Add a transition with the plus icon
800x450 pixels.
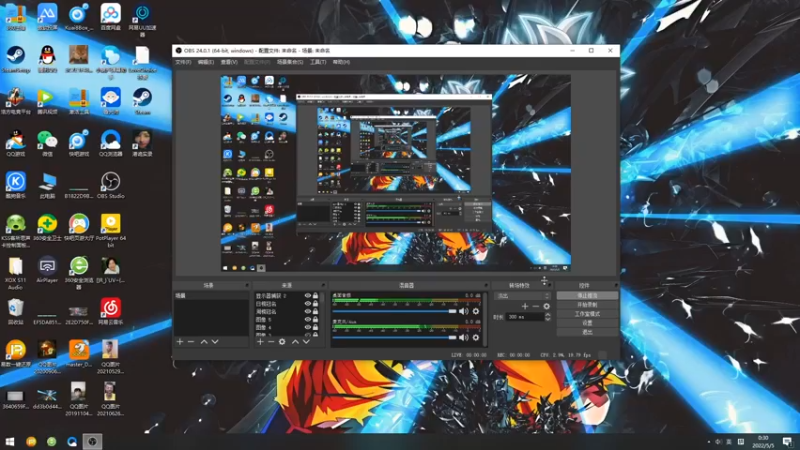click(524, 306)
